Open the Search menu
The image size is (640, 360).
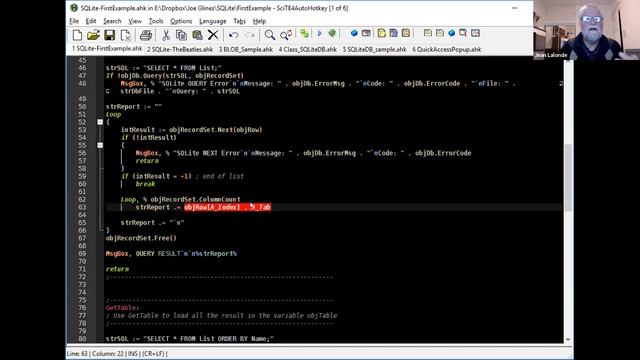click(112, 21)
